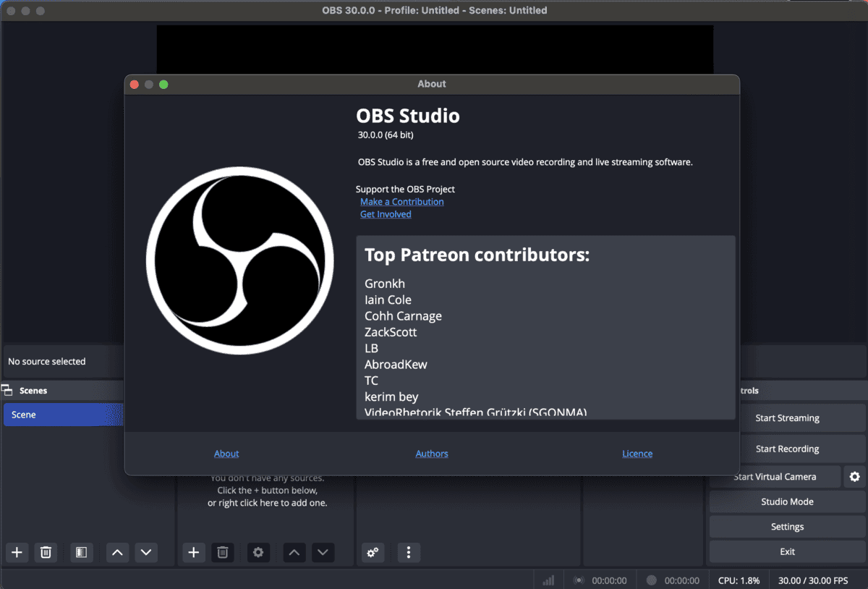Click the Sources panel move-up arrow

pos(294,552)
